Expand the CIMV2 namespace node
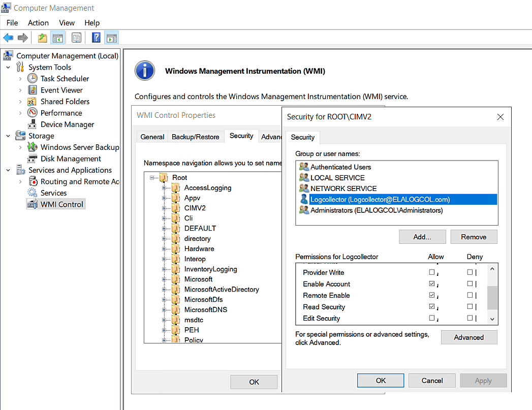 [164, 208]
